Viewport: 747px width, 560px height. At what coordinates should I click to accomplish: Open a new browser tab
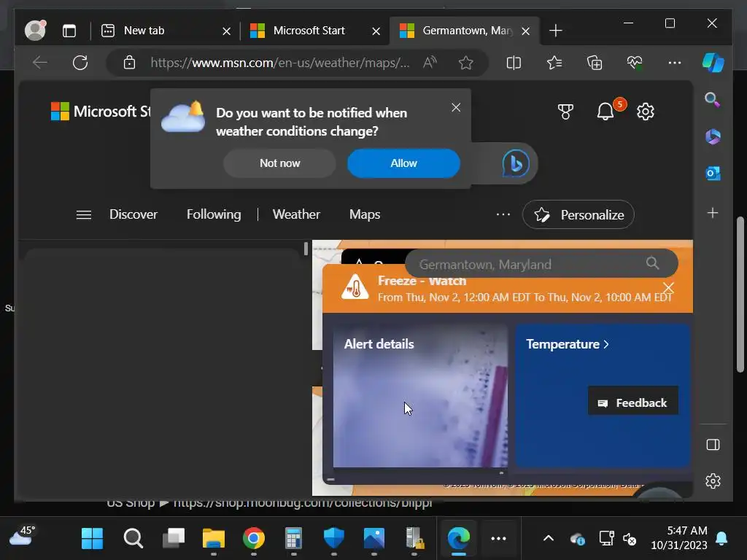[555, 31]
